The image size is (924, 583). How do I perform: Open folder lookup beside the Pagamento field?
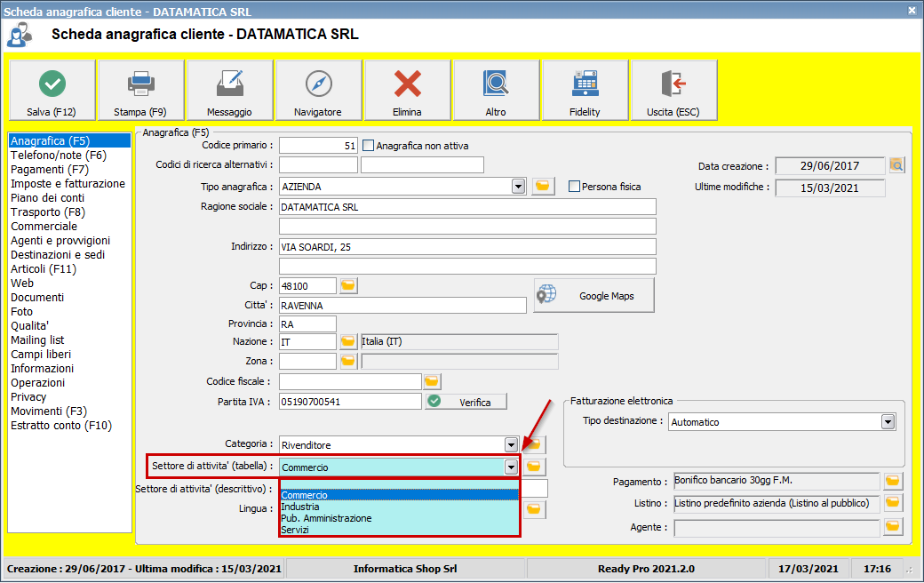coord(893,482)
